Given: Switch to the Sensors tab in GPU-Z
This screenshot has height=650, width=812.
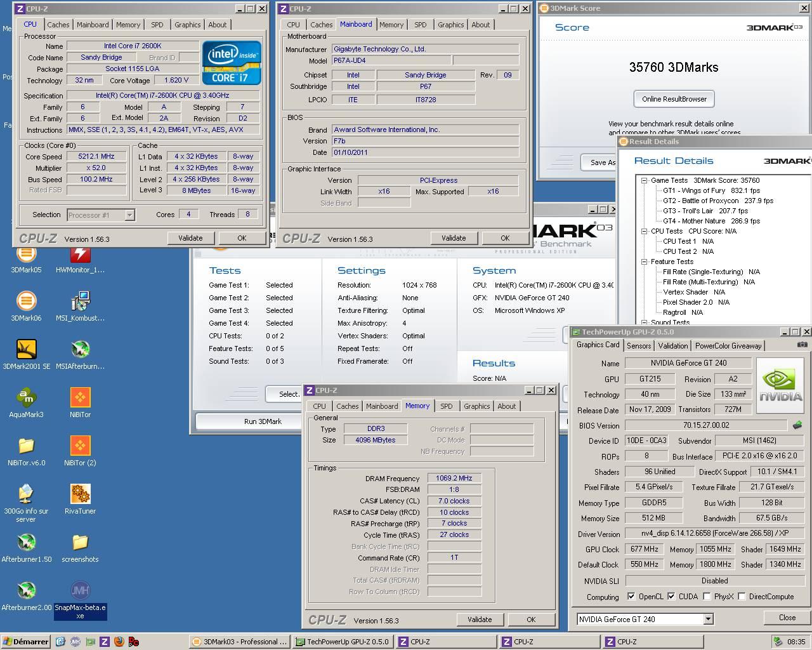Looking at the screenshot, I should click(639, 346).
